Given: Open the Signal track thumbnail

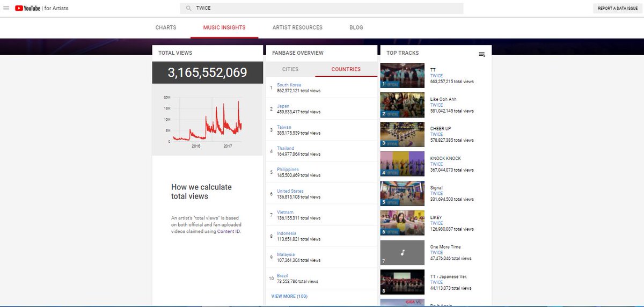Looking at the screenshot, I should 402,193.
